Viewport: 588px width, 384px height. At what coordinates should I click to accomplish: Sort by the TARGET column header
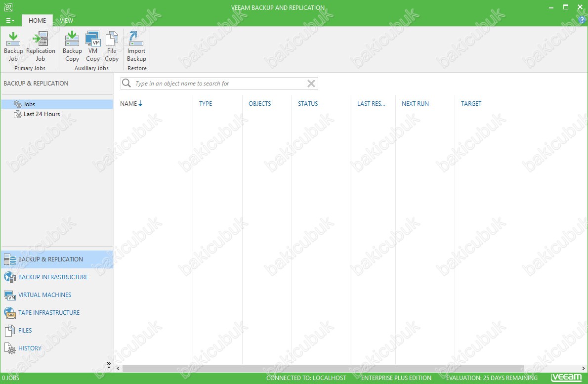(x=471, y=103)
